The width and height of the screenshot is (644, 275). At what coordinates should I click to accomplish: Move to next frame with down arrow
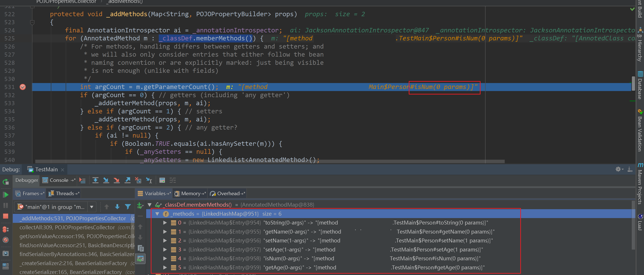click(x=117, y=207)
